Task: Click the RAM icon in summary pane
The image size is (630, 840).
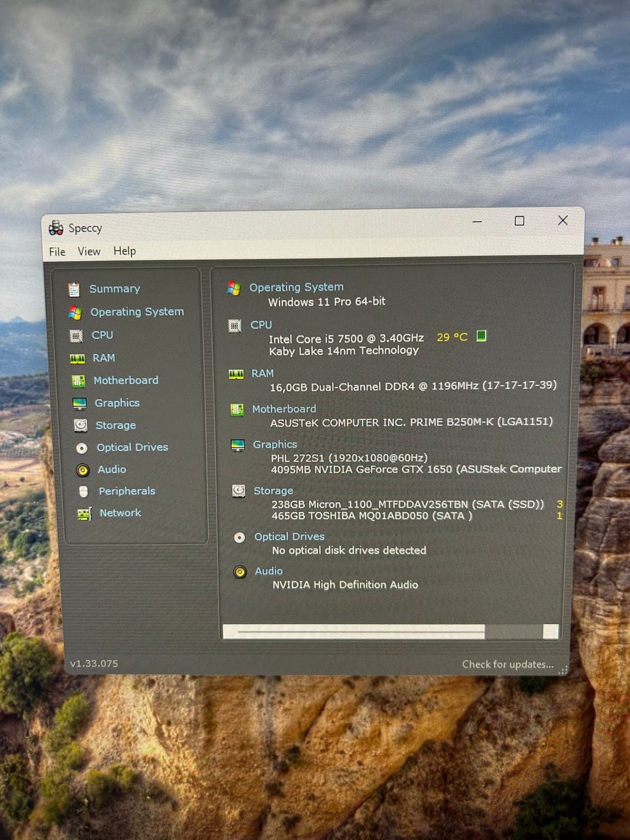Action: coord(236,374)
